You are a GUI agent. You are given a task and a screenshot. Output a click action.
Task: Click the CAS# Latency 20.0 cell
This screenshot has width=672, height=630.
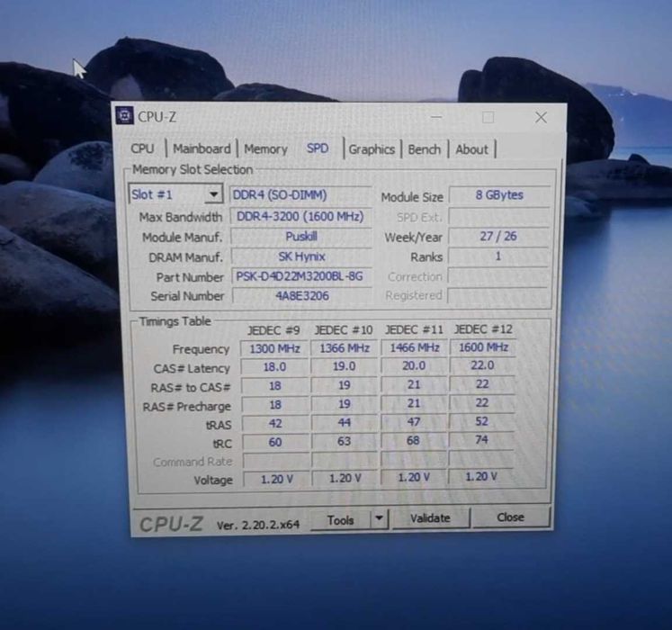[x=414, y=365]
